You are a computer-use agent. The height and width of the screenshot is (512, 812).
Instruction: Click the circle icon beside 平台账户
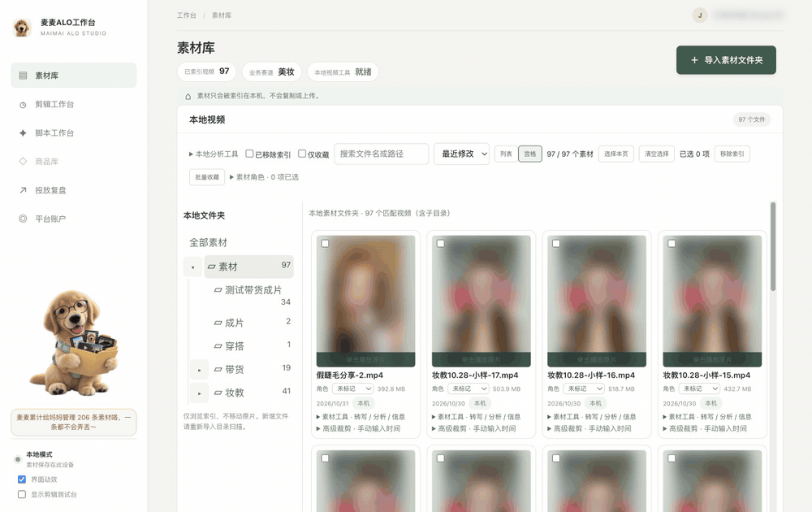23,219
